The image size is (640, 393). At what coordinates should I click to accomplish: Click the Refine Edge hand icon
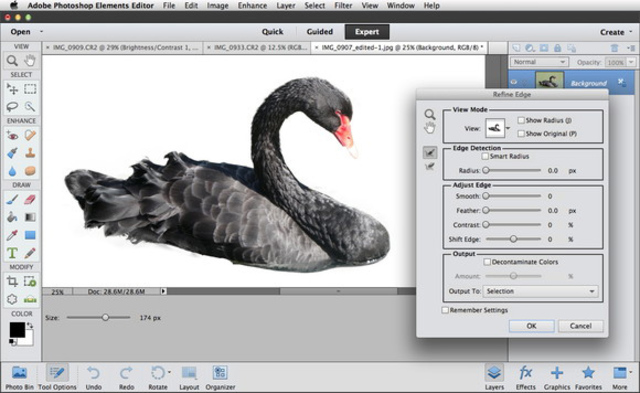[429, 128]
